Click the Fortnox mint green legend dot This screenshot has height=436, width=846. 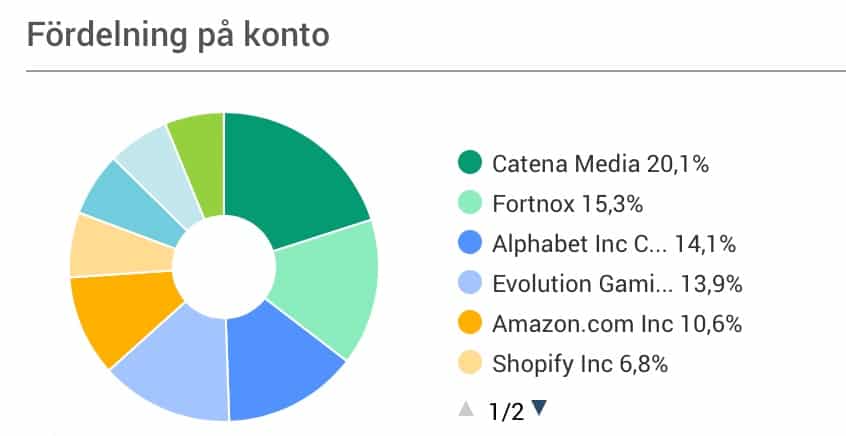coord(469,203)
